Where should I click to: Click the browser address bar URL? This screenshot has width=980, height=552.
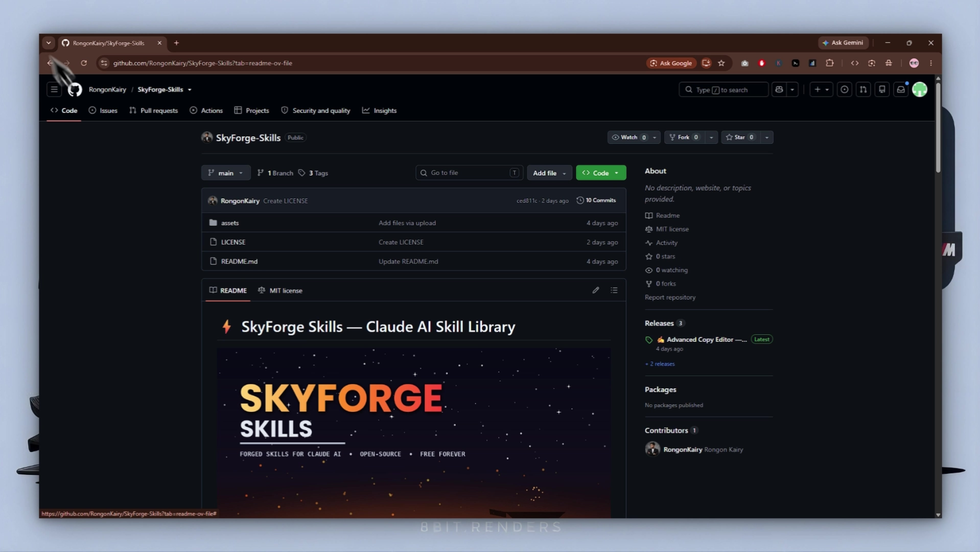tap(203, 63)
